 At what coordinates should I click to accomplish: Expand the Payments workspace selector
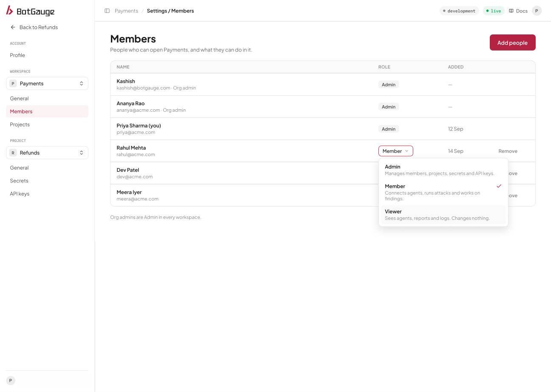click(x=47, y=83)
